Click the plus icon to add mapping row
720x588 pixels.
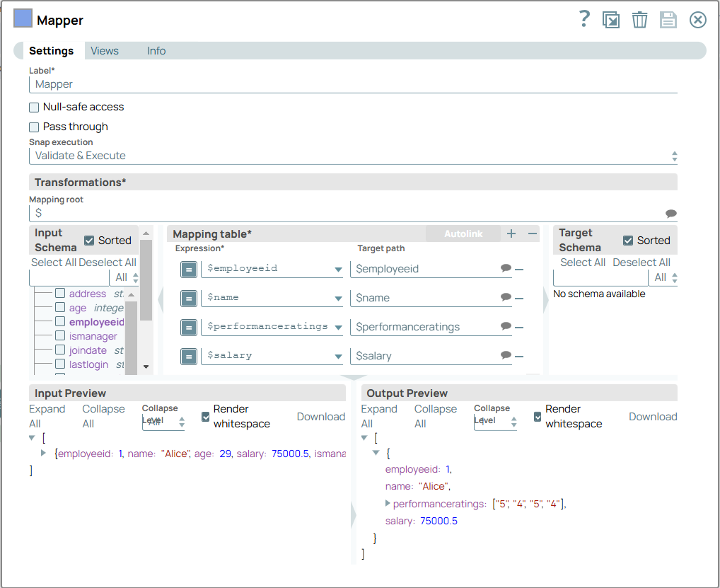coord(511,234)
